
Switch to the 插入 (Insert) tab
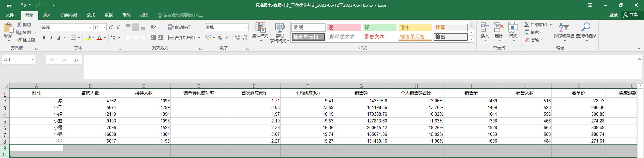(x=47, y=15)
